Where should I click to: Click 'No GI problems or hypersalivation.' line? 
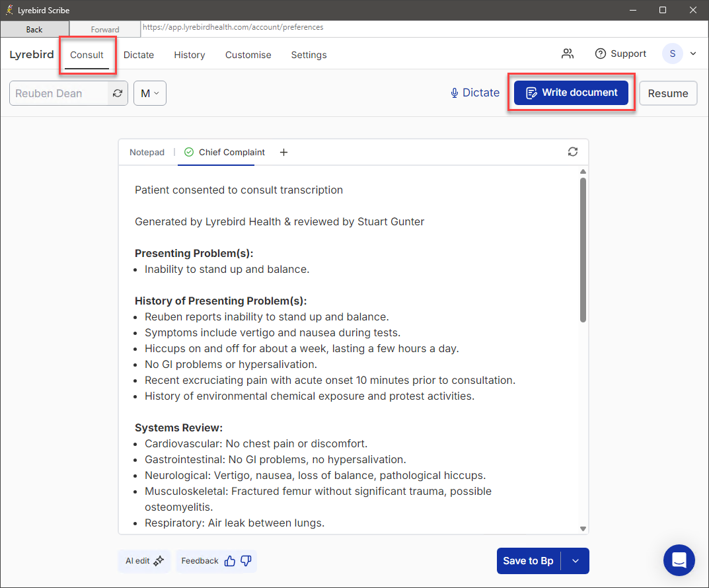231,364
